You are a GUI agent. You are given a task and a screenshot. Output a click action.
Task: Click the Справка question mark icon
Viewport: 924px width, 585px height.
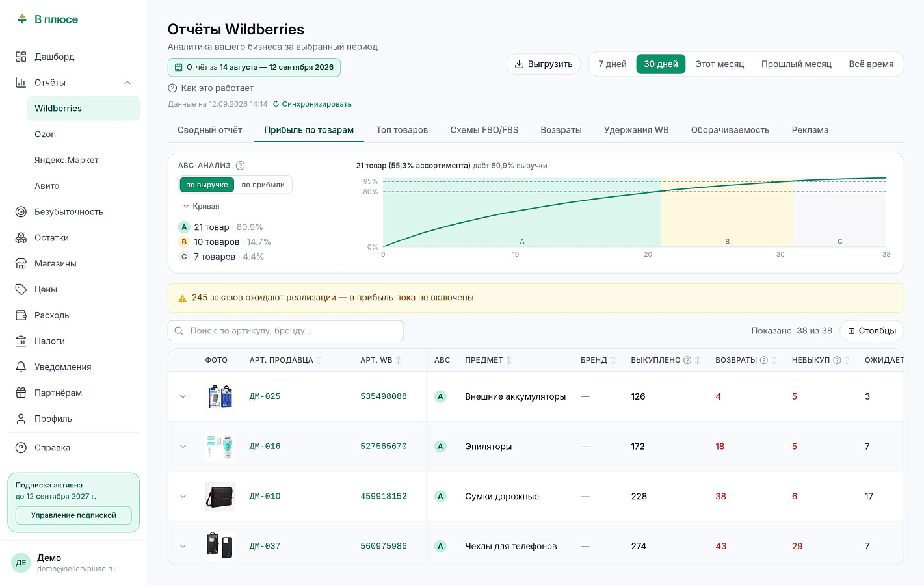[21, 448]
